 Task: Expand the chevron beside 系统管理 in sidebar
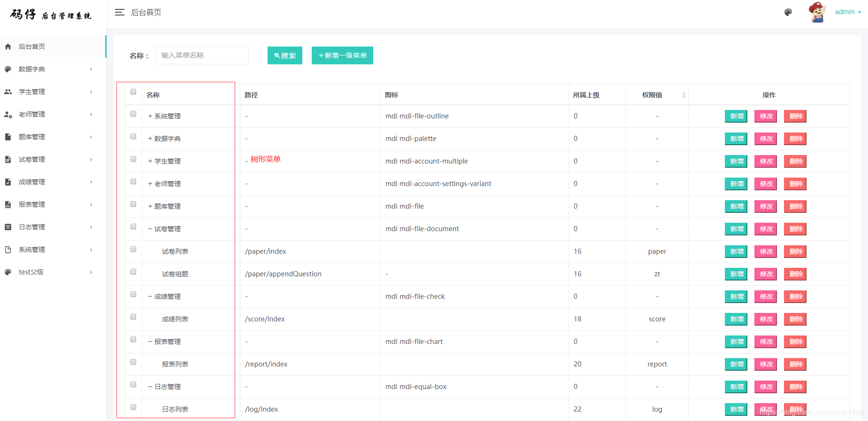tap(91, 249)
